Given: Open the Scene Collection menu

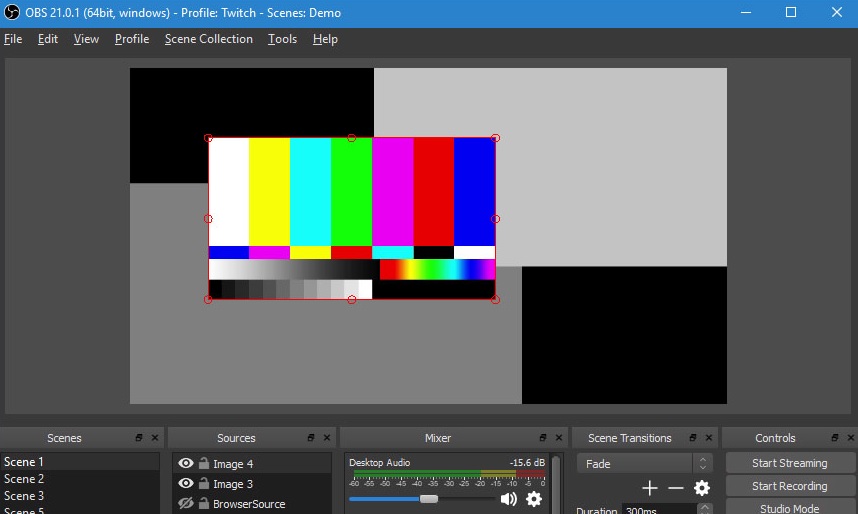Looking at the screenshot, I should click(x=209, y=39).
